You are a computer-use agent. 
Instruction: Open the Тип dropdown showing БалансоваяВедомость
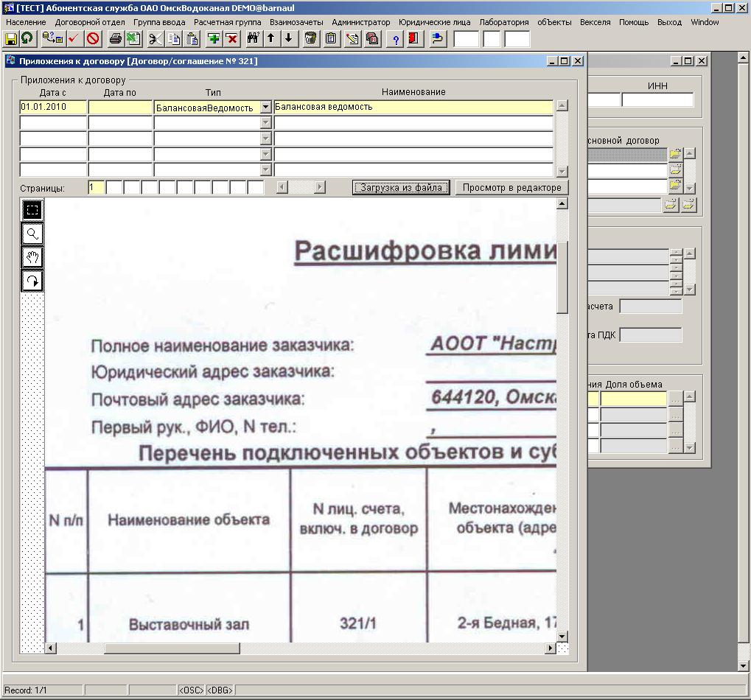(x=266, y=108)
